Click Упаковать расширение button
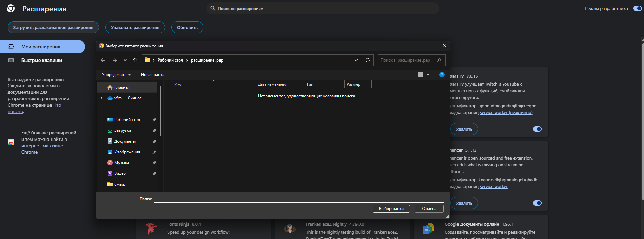 (135, 27)
